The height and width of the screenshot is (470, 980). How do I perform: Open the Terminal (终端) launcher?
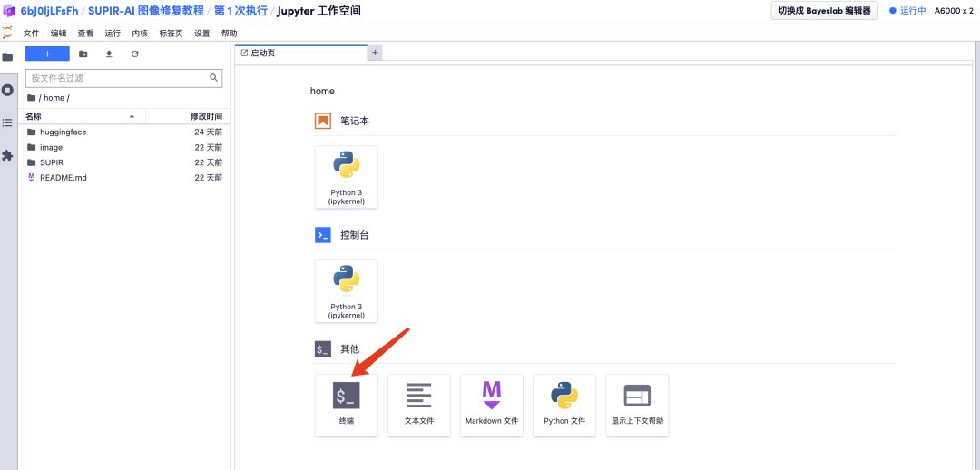(346, 404)
